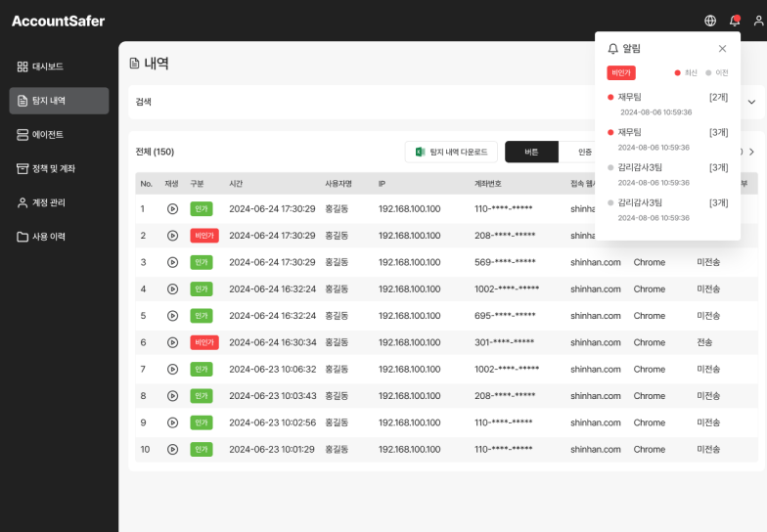Viewport: 767px width, 532px height.
Task: Click the 최신 legend in notifications
Action: (x=685, y=72)
